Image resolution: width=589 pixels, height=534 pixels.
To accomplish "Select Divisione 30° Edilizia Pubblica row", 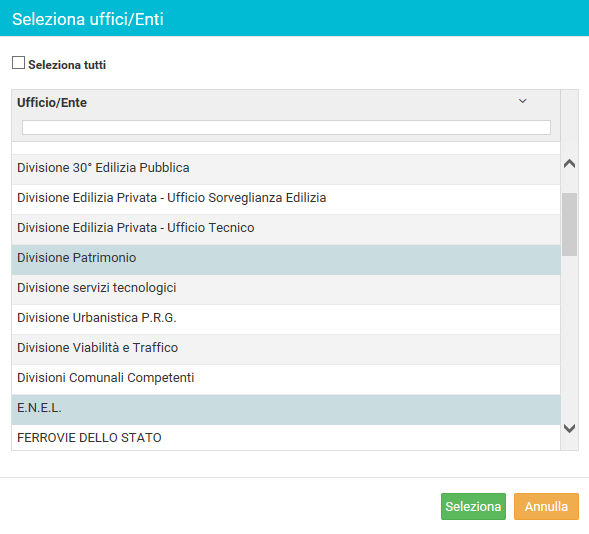I will tap(286, 169).
